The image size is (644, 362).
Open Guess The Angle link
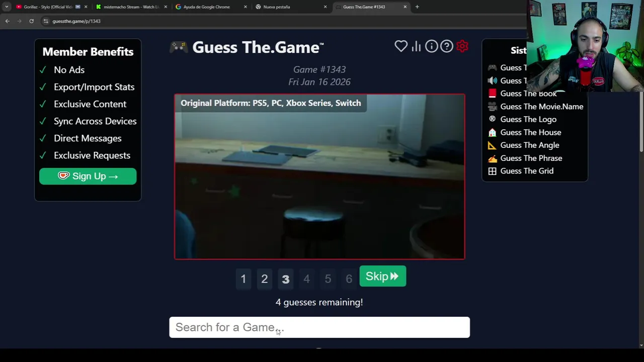click(530, 145)
